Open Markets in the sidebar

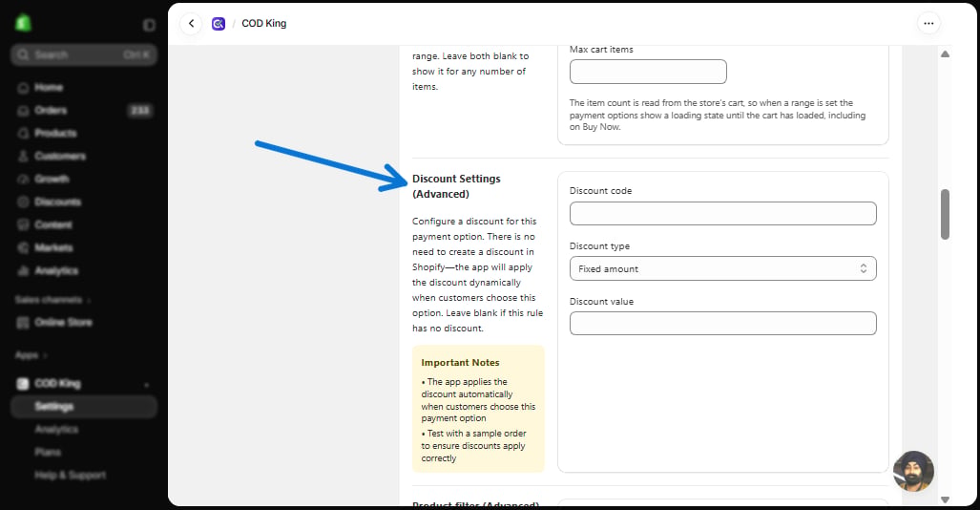click(53, 247)
